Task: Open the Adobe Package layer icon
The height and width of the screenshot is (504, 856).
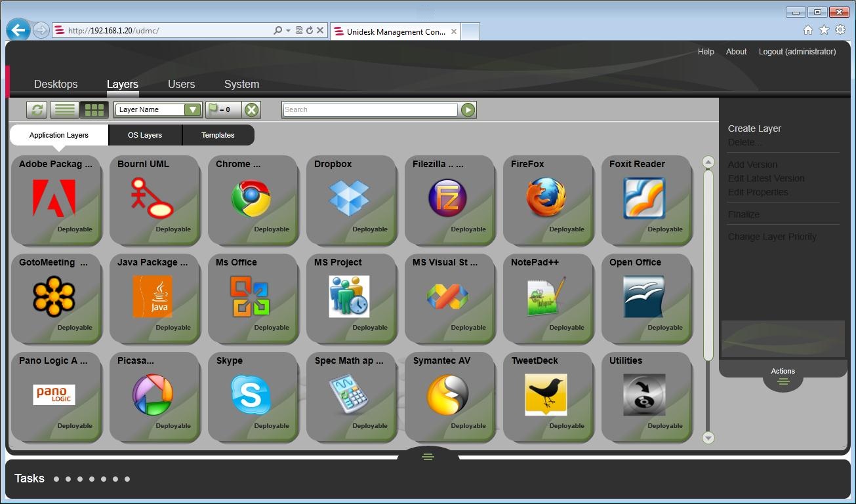Action: coord(54,198)
